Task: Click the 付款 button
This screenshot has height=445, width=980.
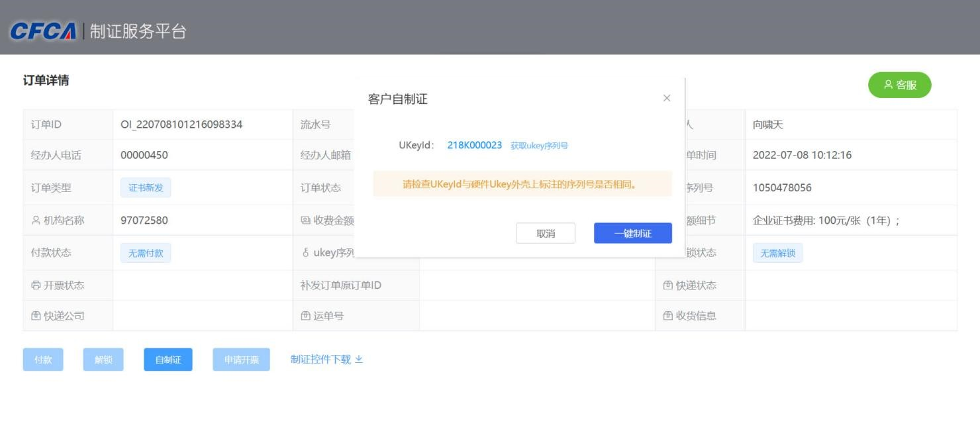Action: point(43,360)
